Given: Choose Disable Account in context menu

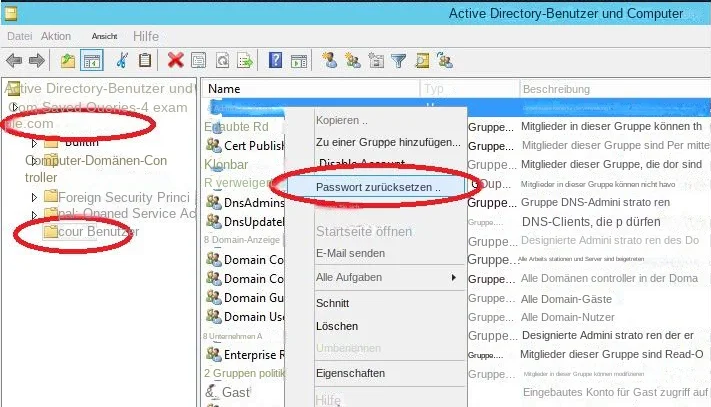Looking at the screenshot, I should click(x=362, y=163).
